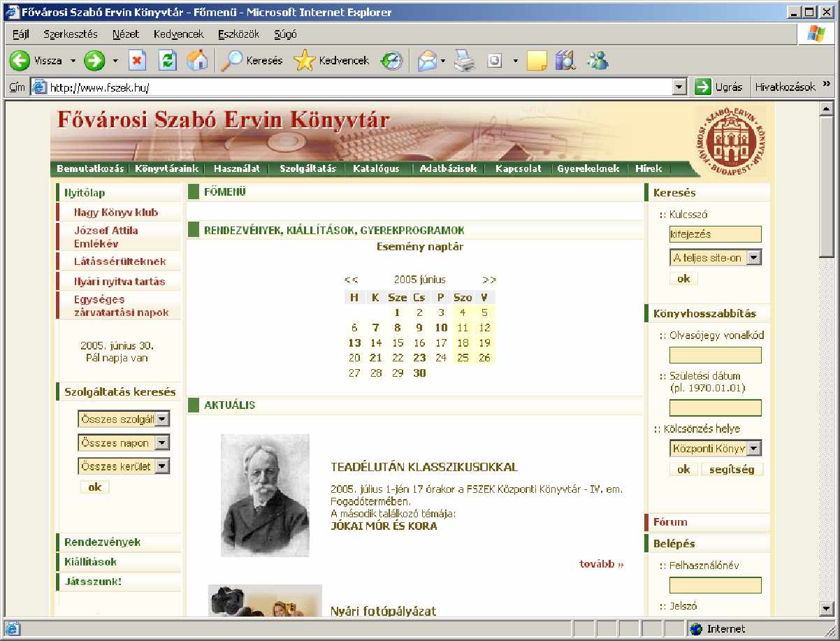Screen dimensions: 840x641
Task: Open the Research books icon
Action: click(565, 61)
